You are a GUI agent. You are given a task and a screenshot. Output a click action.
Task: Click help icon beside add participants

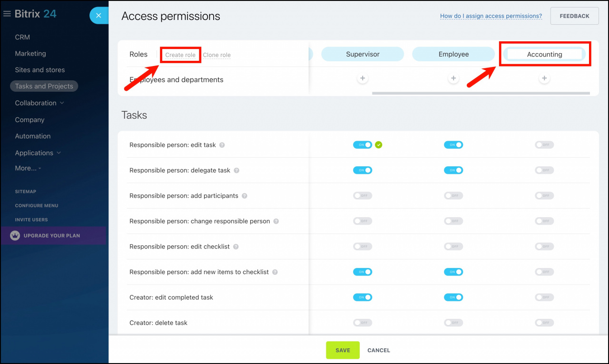point(245,196)
